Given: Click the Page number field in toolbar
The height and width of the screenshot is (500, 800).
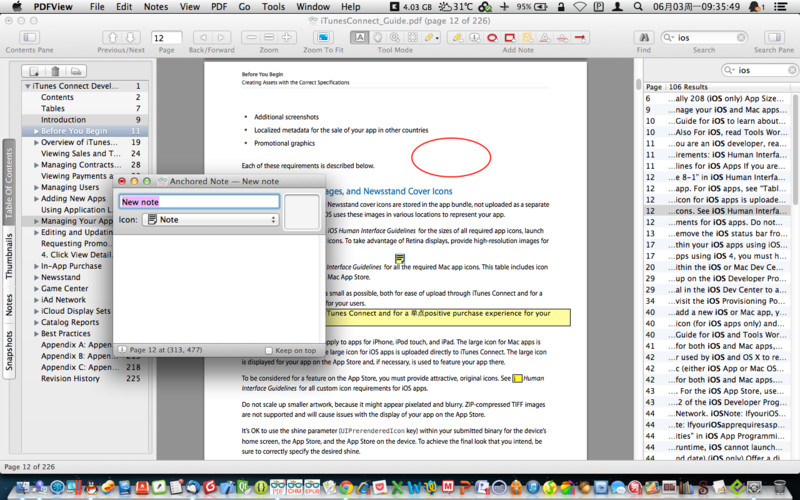Looking at the screenshot, I should 166,38.
